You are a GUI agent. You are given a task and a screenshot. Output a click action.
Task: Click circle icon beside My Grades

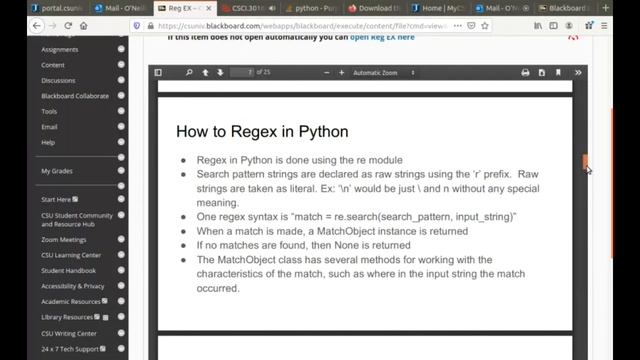121,171
